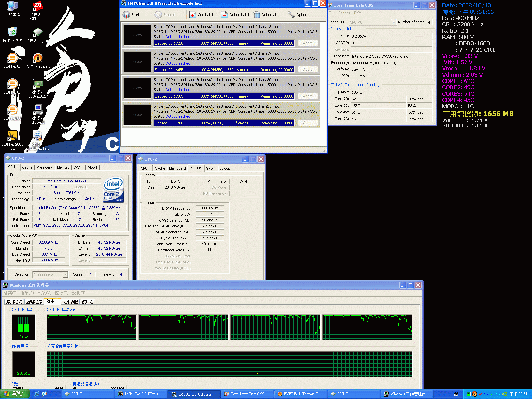This screenshot has width=532, height=399.
Task: Launch 3DMark05 desktop icon
Action: 12,86
